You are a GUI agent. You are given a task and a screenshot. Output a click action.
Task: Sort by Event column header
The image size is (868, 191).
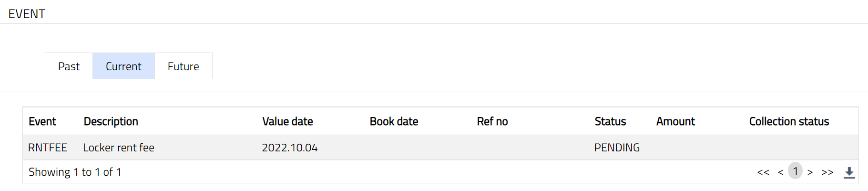click(x=42, y=122)
